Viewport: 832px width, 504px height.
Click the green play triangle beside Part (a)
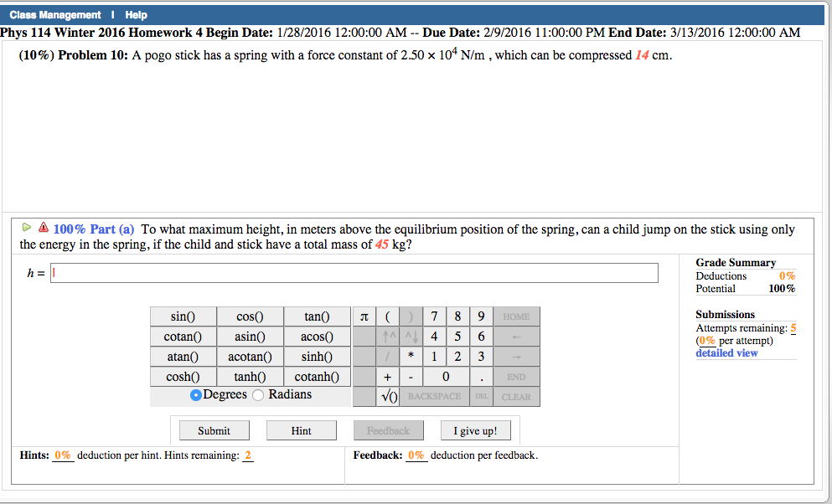26,228
